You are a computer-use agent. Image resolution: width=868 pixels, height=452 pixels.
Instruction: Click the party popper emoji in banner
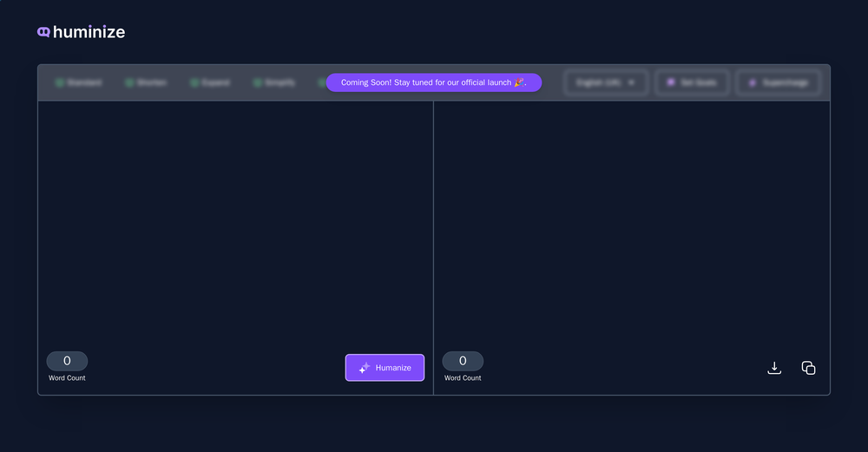click(520, 82)
